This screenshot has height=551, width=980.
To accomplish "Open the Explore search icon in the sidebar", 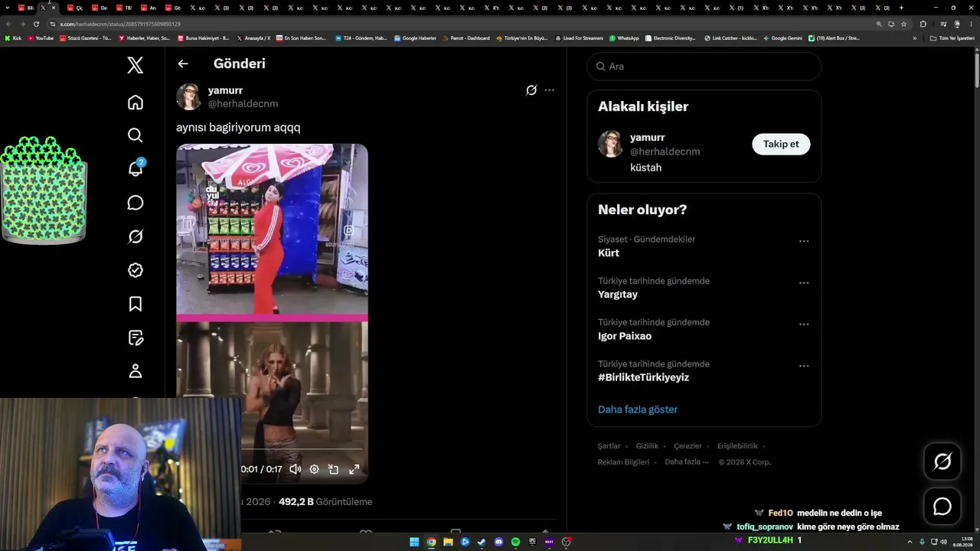I will pos(136,135).
